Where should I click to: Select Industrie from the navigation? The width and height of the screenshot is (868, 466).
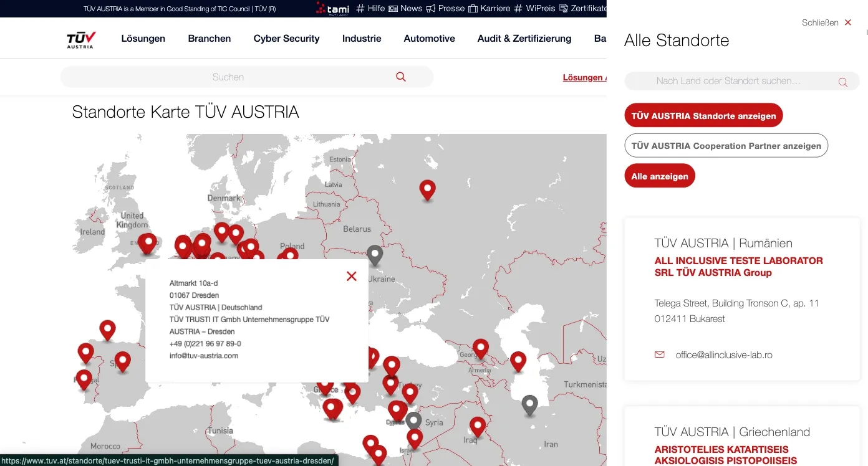362,39
